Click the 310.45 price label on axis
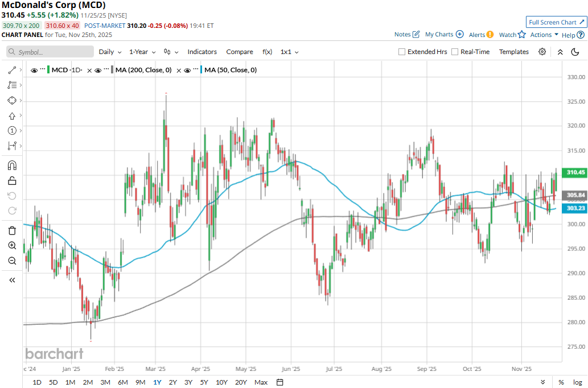 click(575, 172)
